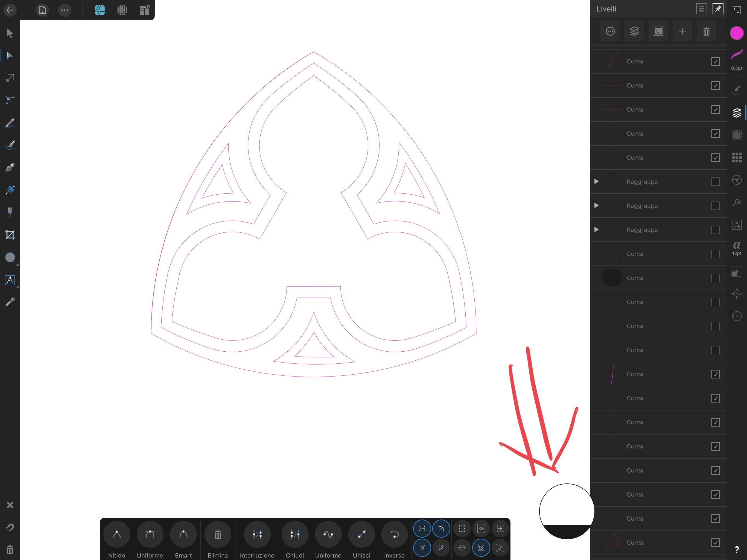Select the Ellipse shape tool
747x560 pixels.
point(10,257)
